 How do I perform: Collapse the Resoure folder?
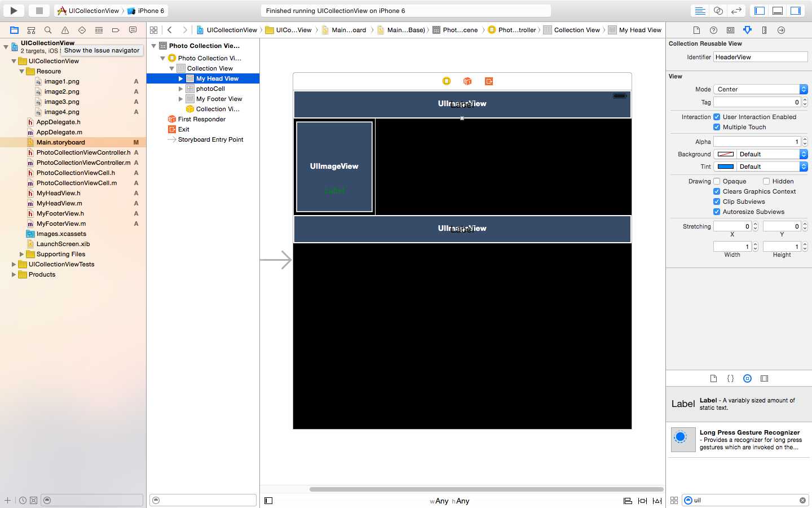[x=21, y=71]
